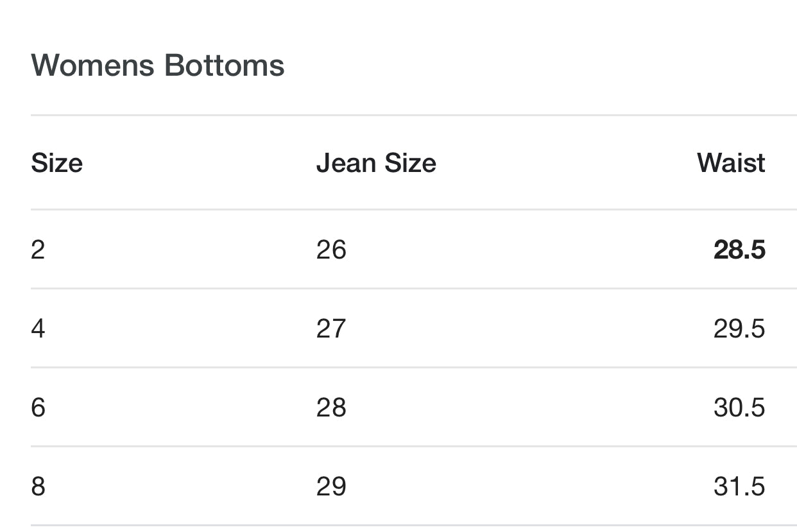
Task: Click the word Bottoms in the title
Action: pos(224,65)
